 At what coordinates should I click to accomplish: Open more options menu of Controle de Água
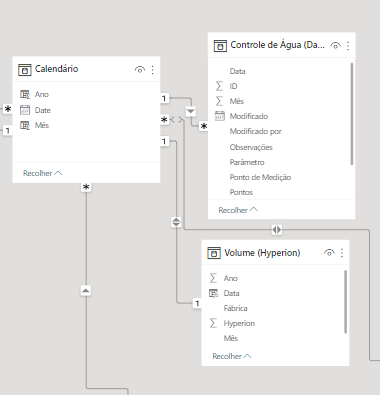tap(348, 46)
